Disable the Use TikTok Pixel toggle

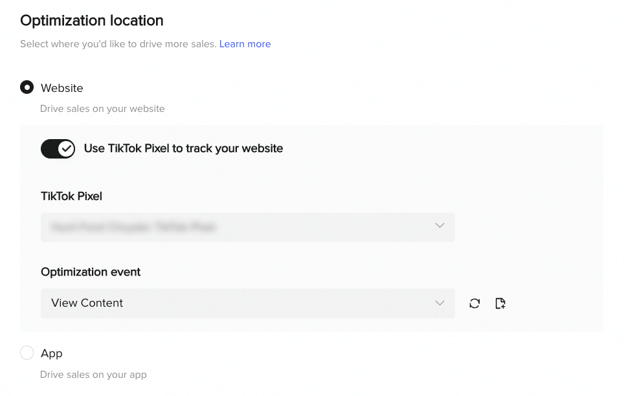coord(58,149)
